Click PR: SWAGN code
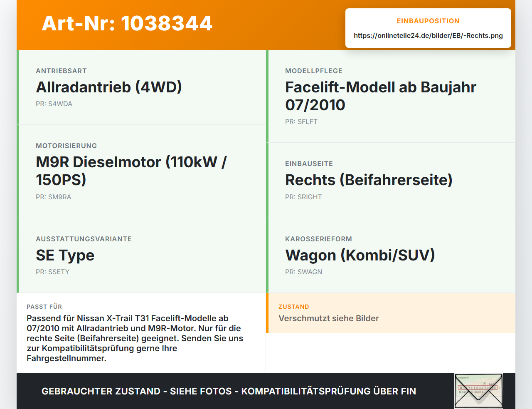The height and width of the screenshot is (409, 532). [304, 272]
